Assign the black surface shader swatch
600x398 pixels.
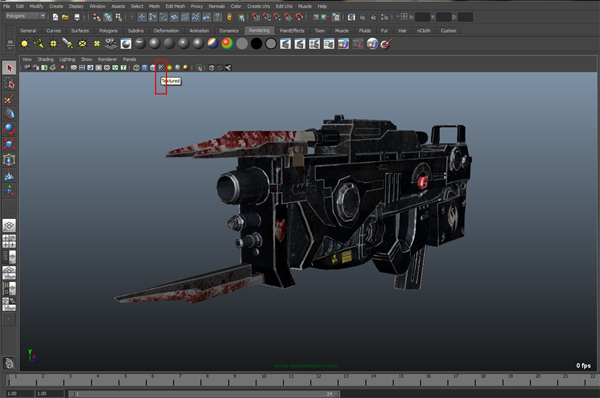point(256,44)
